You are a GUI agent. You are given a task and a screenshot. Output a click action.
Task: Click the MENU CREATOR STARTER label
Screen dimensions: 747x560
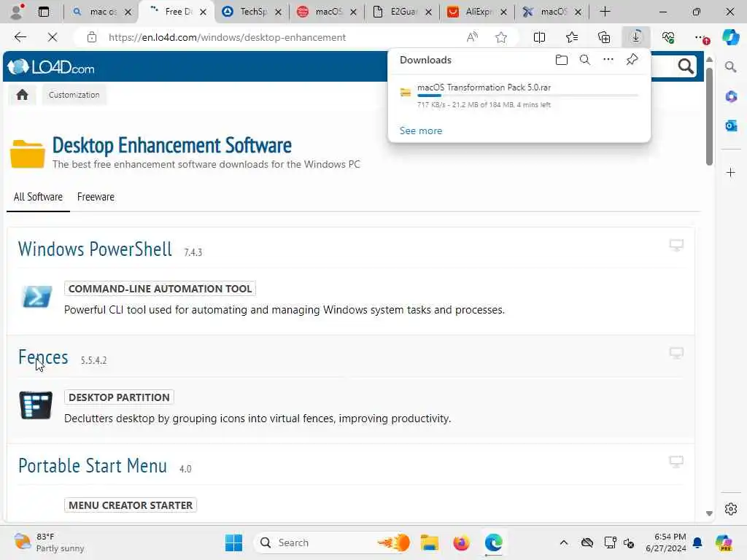pyautogui.click(x=131, y=505)
